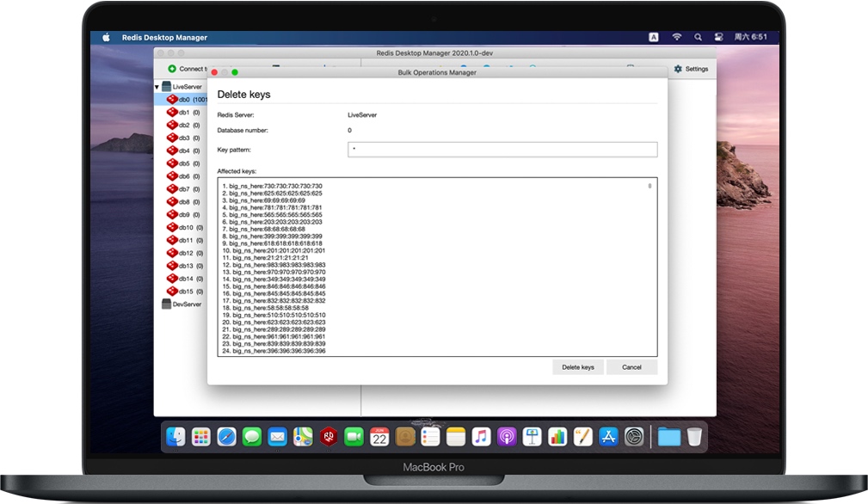The height and width of the screenshot is (504, 868).
Task: Expand the db1 database entry
Action: point(183,112)
